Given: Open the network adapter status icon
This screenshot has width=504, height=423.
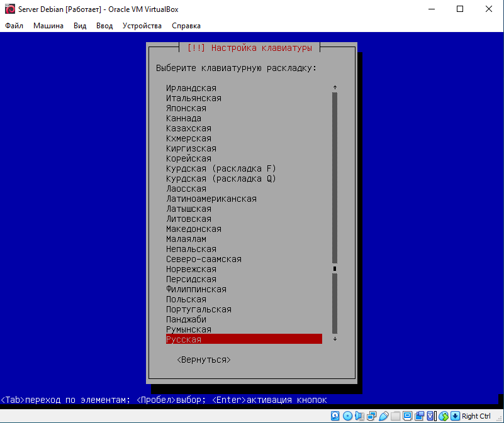Looking at the screenshot, I should coord(371,416).
